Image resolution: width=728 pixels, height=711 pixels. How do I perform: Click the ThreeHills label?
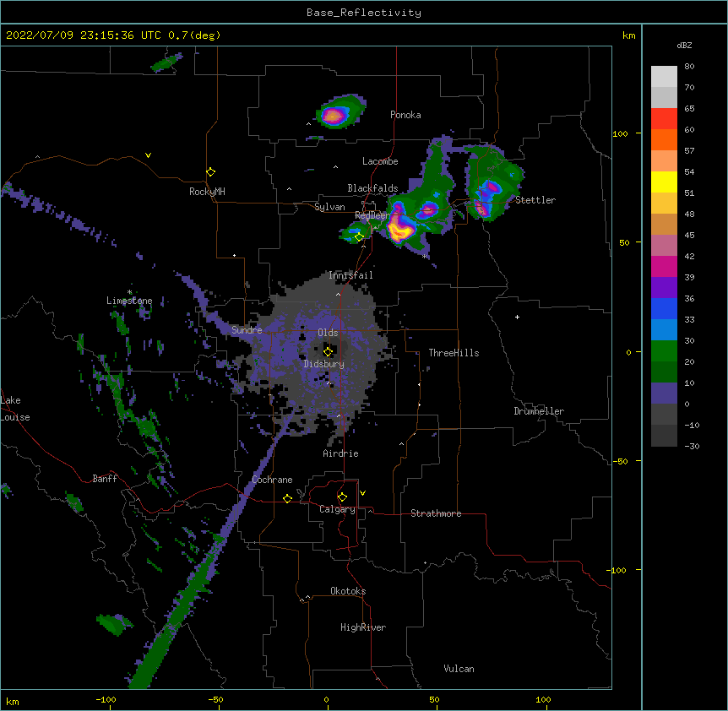coord(454,353)
